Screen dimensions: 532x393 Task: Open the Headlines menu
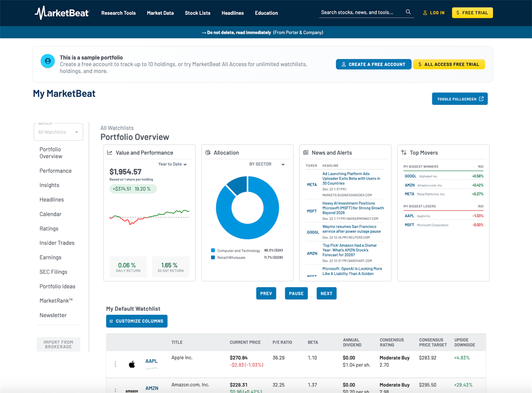pos(233,13)
